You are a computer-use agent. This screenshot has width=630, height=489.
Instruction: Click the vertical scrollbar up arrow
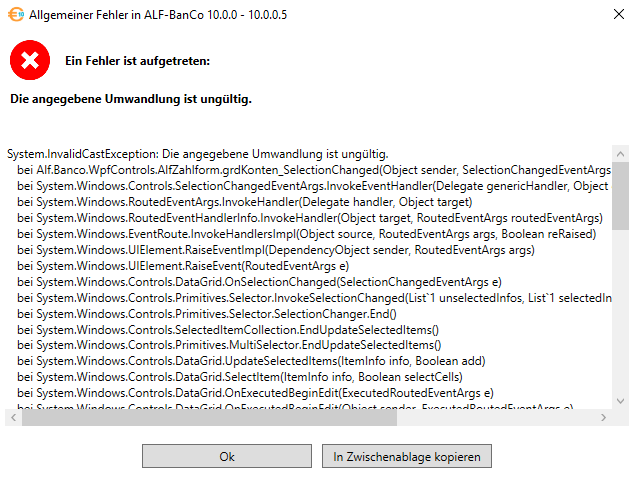(620, 154)
